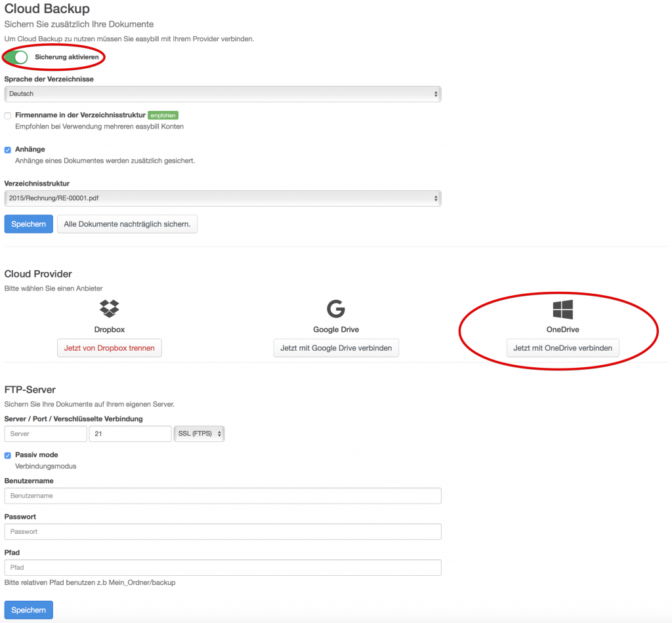Image resolution: width=672 pixels, height=623 pixels.
Task: Open the Sprache der Verzeichnisse dropdown
Action: coord(223,94)
